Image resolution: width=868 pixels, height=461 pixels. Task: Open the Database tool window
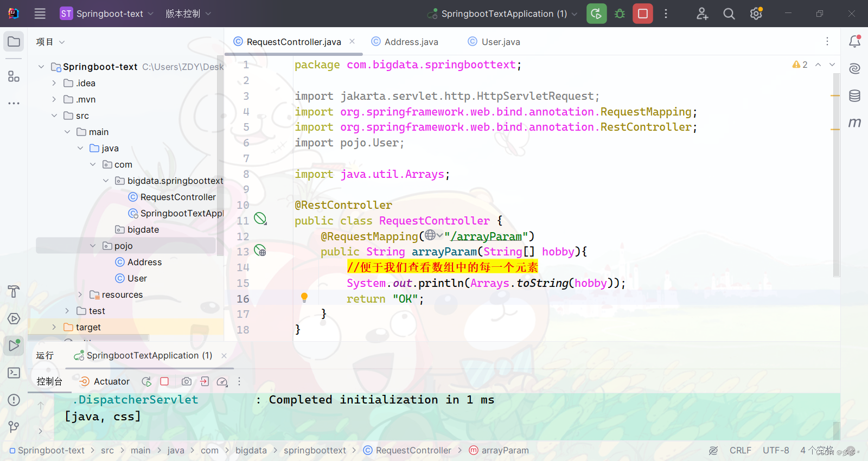pos(855,96)
